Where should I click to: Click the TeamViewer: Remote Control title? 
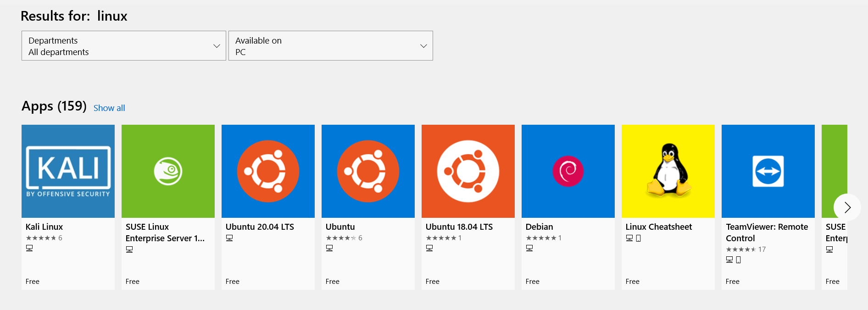tap(767, 232)
